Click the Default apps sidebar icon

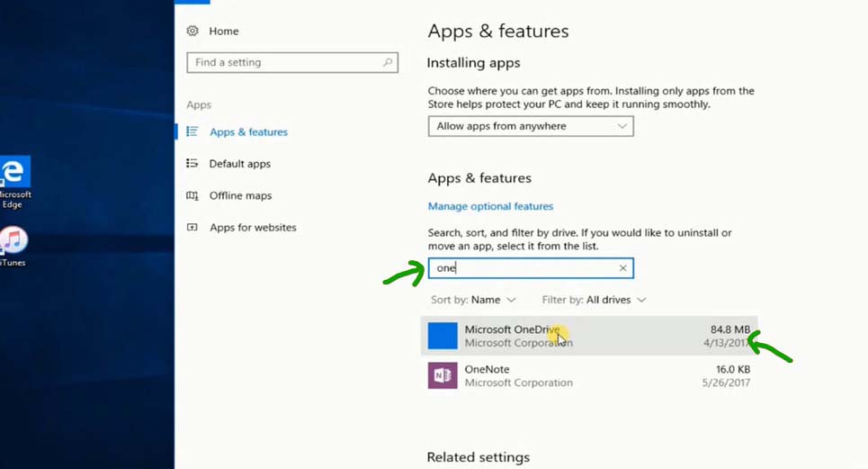[x=192, y=163]
